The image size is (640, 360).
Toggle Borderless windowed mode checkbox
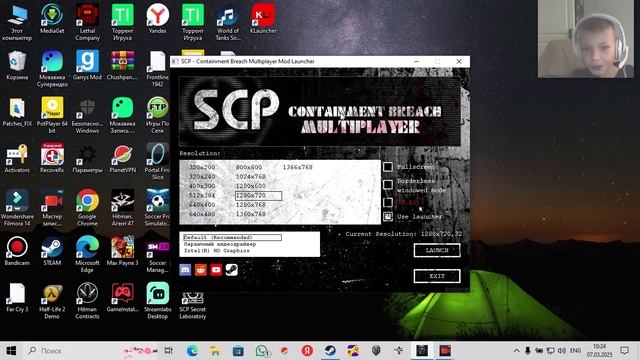click(x=388, y=185)
